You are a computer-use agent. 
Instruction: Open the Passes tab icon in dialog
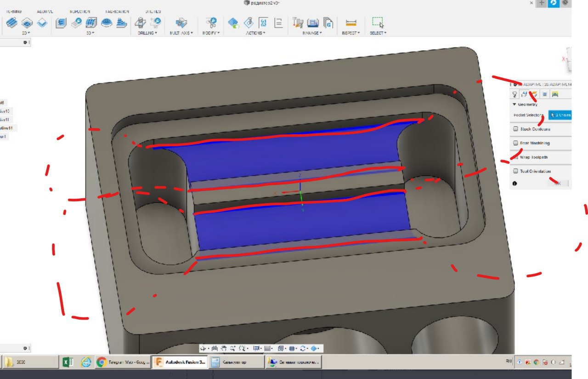pos(544,94)
